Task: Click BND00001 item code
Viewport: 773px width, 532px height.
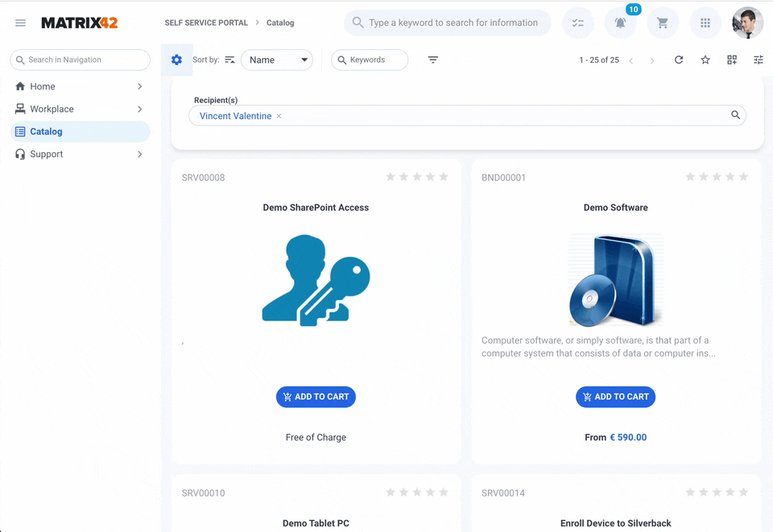Action: point(503,178)
